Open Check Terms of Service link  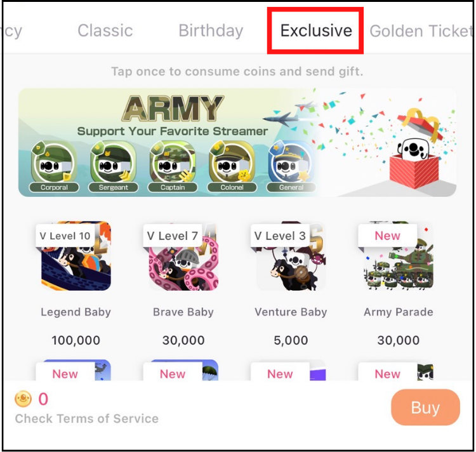87,418
